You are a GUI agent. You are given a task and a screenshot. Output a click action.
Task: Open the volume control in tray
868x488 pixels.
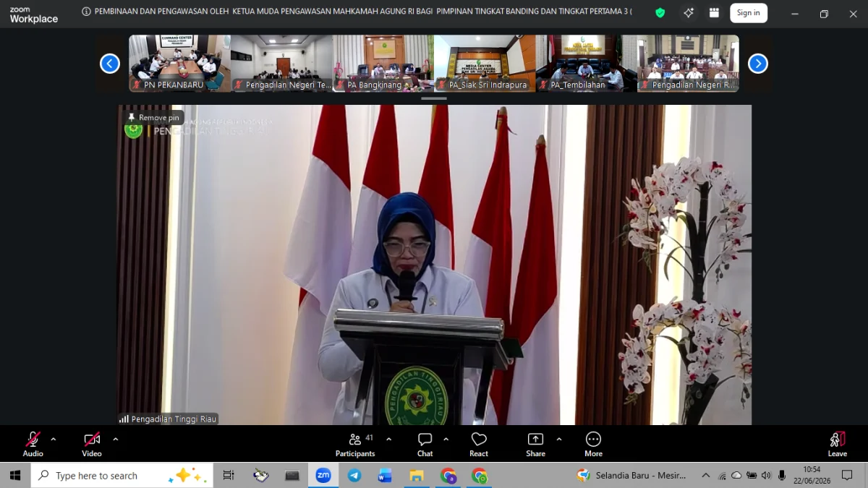tap(766, 475)
